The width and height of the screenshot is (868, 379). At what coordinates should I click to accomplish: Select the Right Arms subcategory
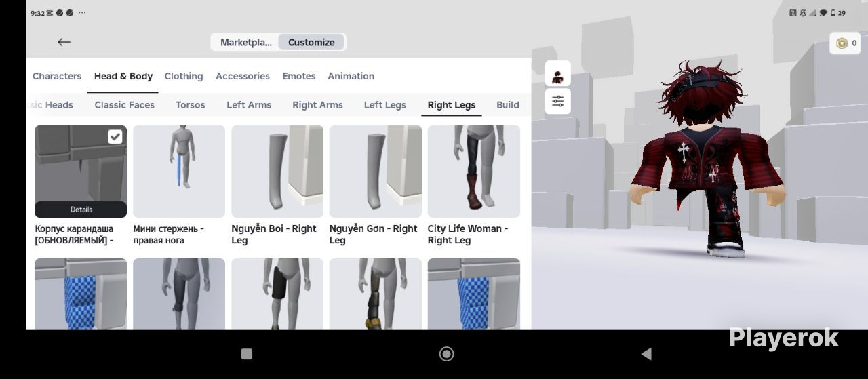(317, 105)
